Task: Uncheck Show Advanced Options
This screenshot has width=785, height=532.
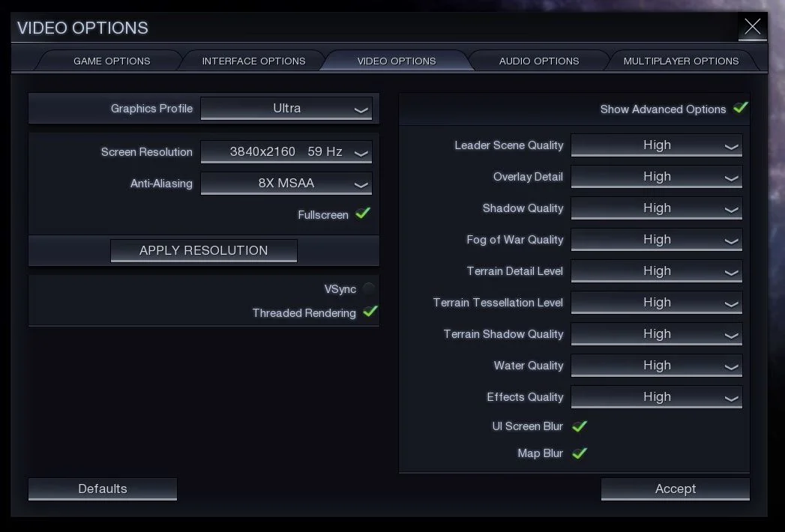Action: coord(741,108)
